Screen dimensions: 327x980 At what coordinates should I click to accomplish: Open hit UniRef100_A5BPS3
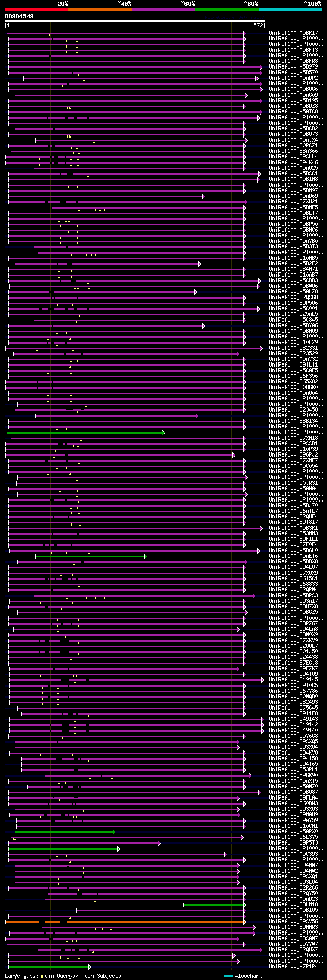293,596
